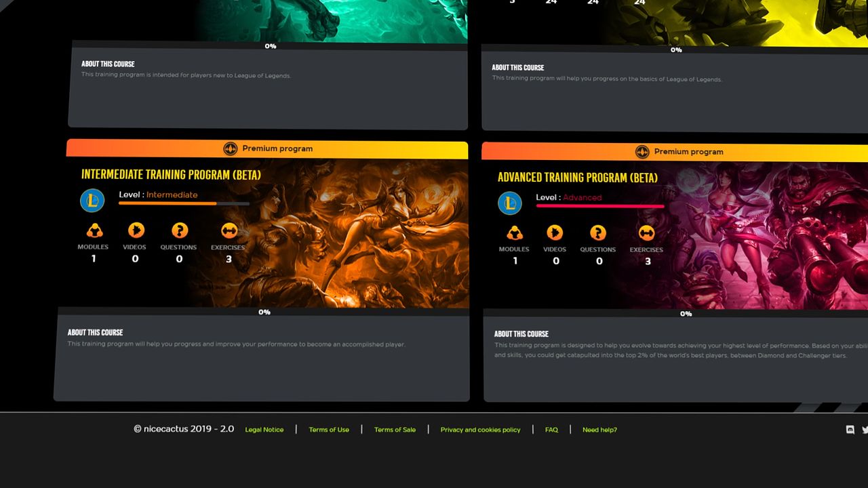Click About This Course heading under Advanced program
The image size is (868, 488).
coord(521,334)
